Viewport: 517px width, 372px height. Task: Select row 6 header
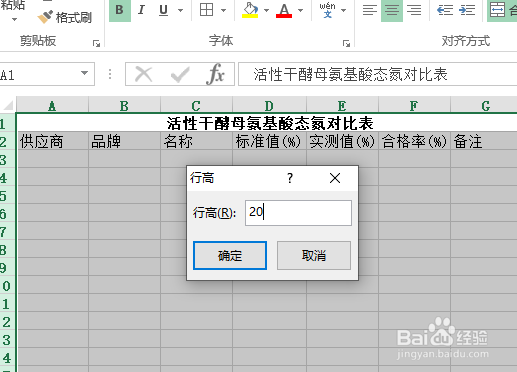[7, 213]
